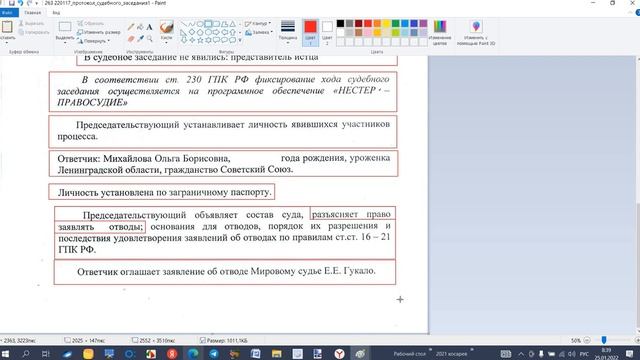
Task: Select the Pencil tool
Action: (x=131, y=27)
